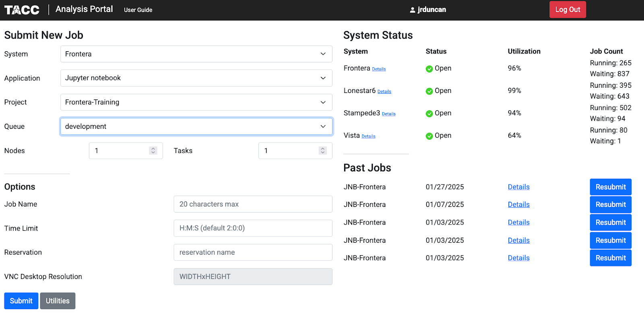Click the 01/07/2025 past job date
This screenshot has height=316, width=644.
point(445,204)
